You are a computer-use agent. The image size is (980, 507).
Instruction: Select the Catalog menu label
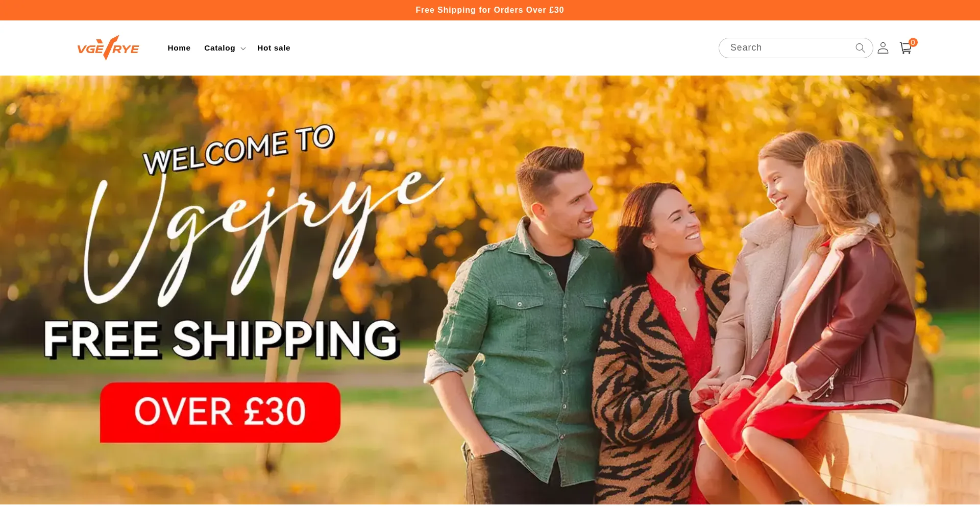[219, 48]
